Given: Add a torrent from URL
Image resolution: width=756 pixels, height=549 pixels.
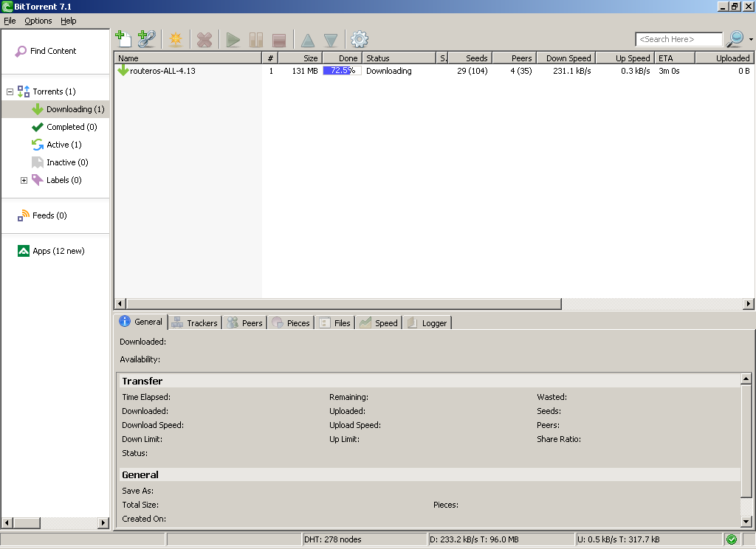Looking at the screenshot, I should (x=146, y=39).
